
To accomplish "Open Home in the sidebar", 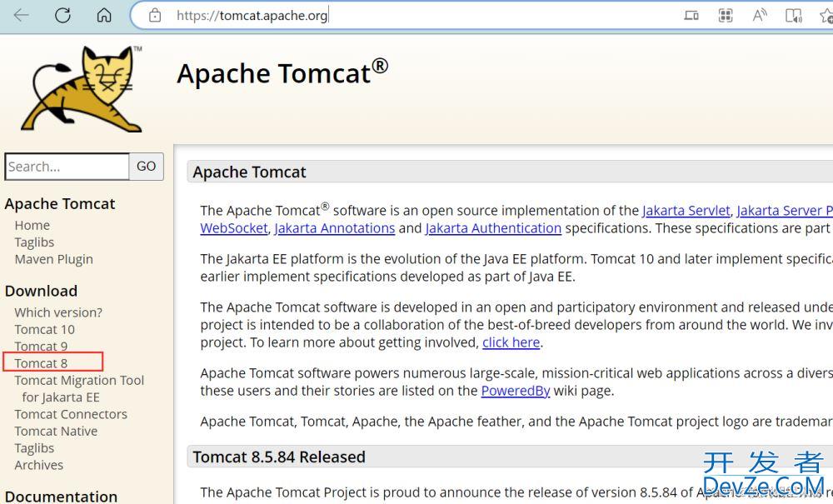I will 32,225.
